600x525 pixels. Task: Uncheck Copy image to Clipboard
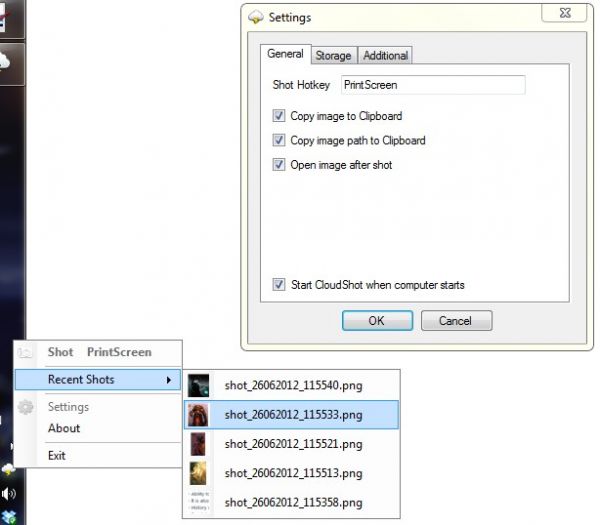coord(279,116)
